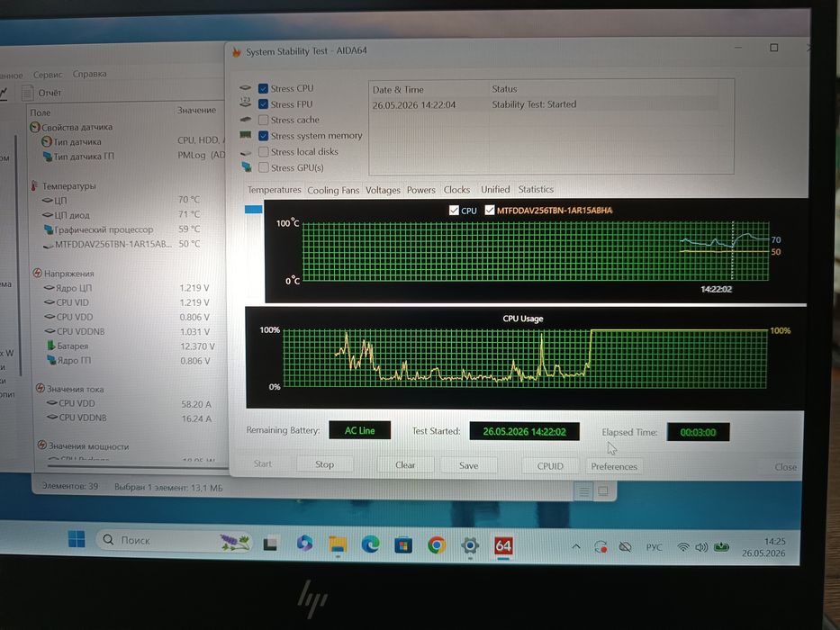Click Поиск search box on taskbar
Image resolution: width=840 pixels, height=630 pixels.
pos(174,540)
